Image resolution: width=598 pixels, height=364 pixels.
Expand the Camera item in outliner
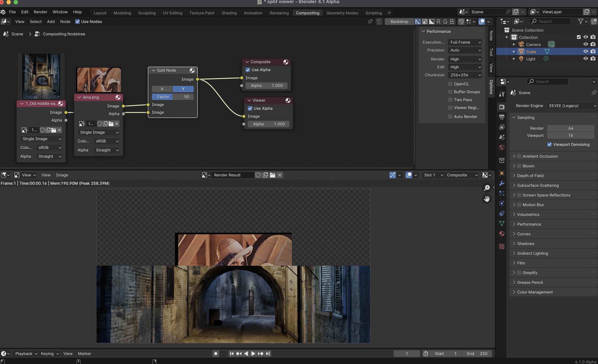pyautogui.click(x=514, y=44)
